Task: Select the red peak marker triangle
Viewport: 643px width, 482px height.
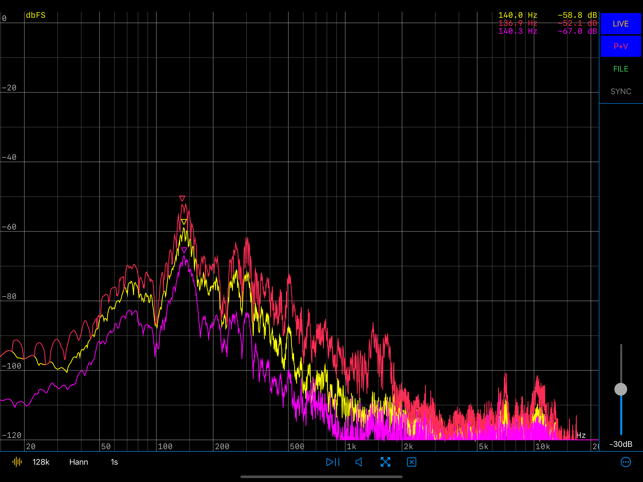Action: pos(182,199)
